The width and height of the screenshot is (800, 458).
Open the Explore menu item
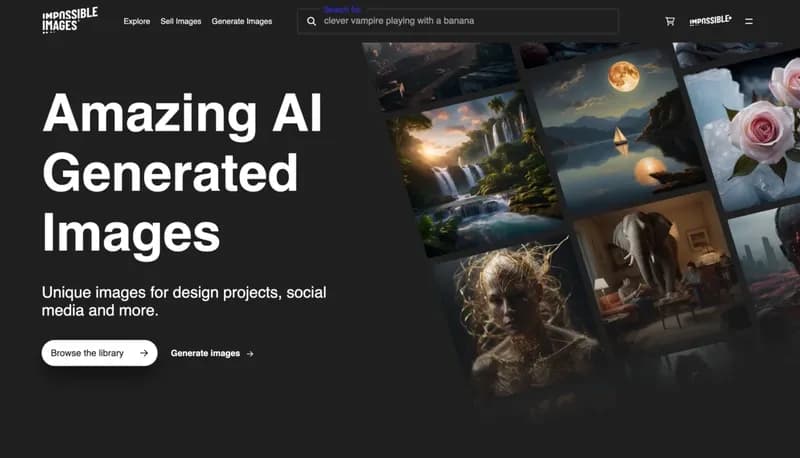137,21
